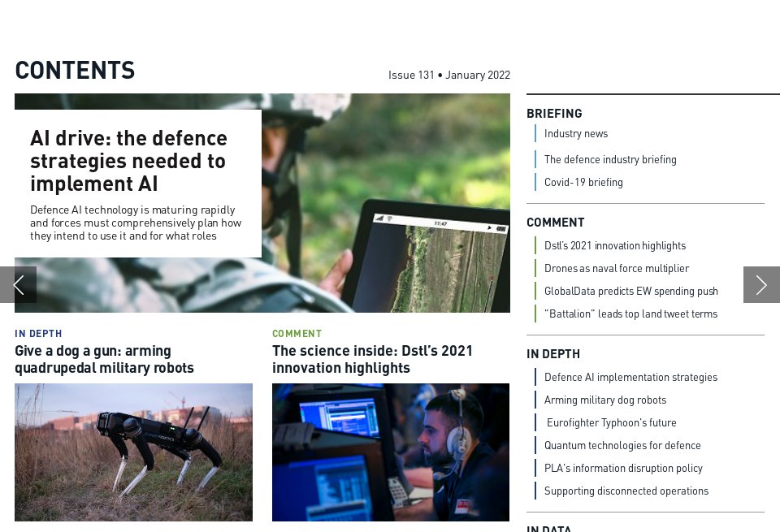Open the defence industry briefing
This screenshot has height=532, width=780.
click(610, 159)
